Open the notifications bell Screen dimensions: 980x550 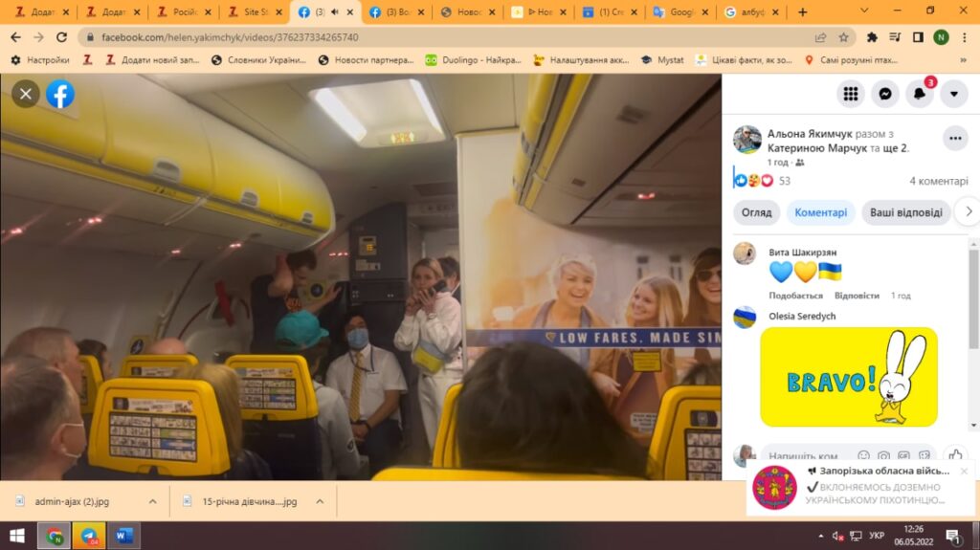(920, 94)
